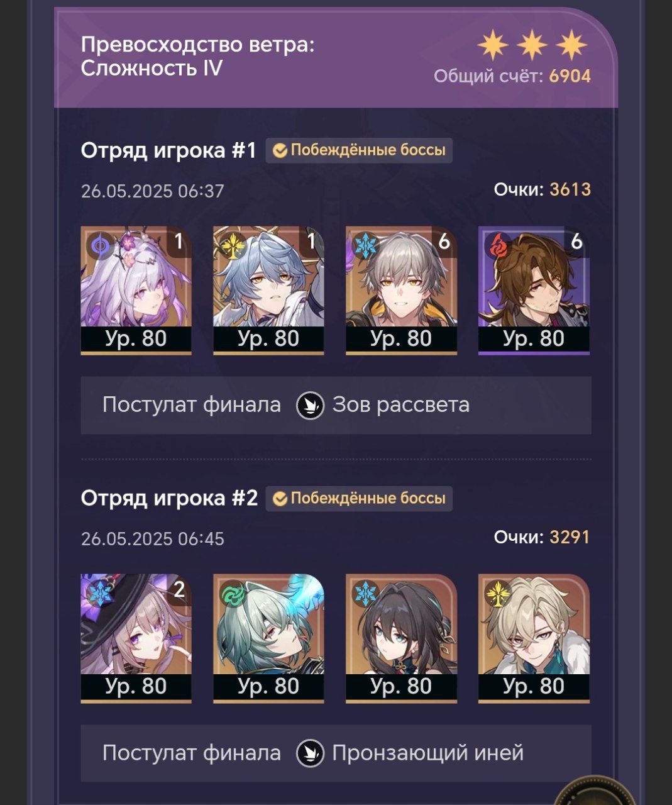
Task: Click the Постулат финала row for Зов рассвета
Action: tap(336, 405)
